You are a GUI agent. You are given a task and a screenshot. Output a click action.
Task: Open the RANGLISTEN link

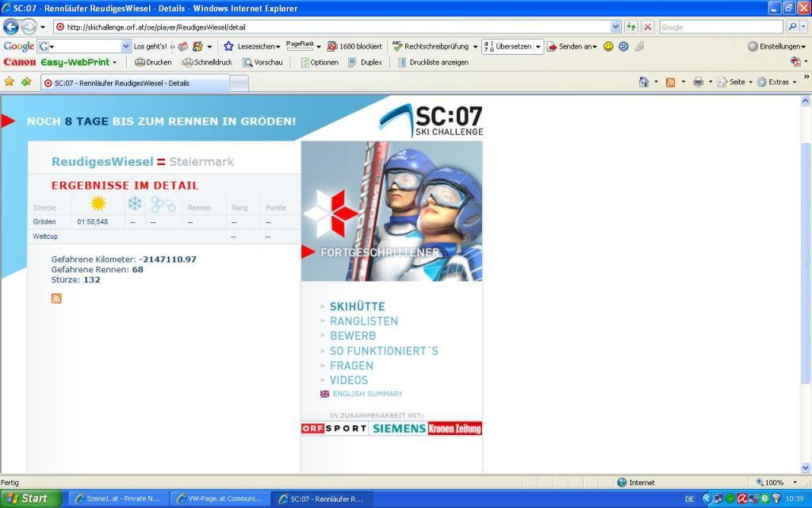[364, 321]
